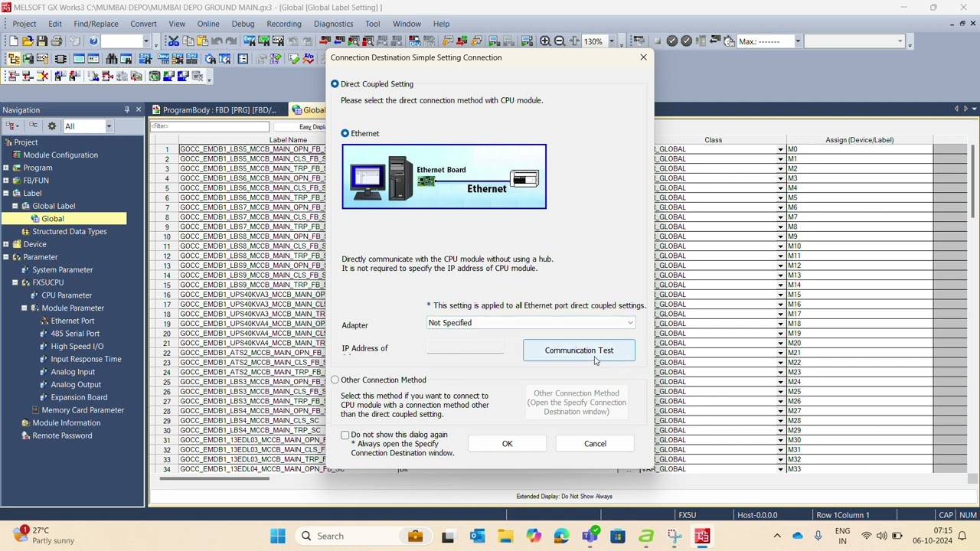Click the Copy icon in toolbar
980x551 pixels.
pos(188,41)
